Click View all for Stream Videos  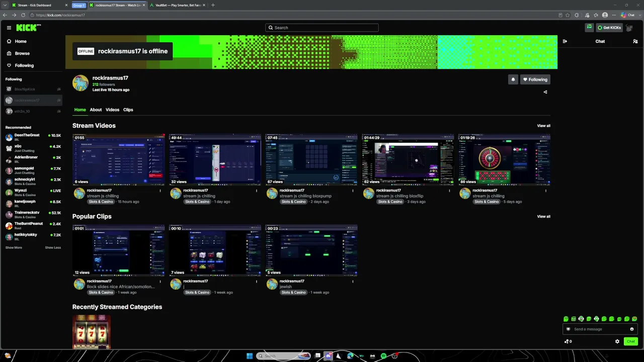543,126
